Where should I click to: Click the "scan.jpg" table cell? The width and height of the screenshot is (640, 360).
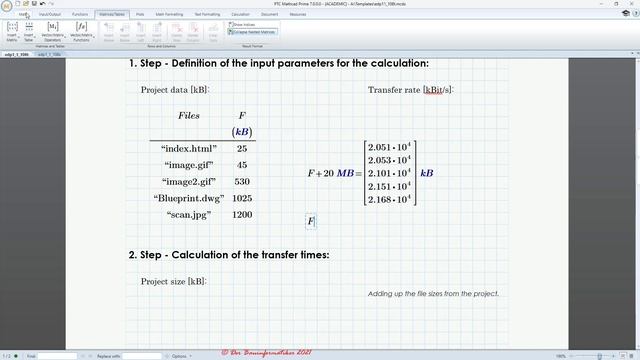click(x=189, y=215)
